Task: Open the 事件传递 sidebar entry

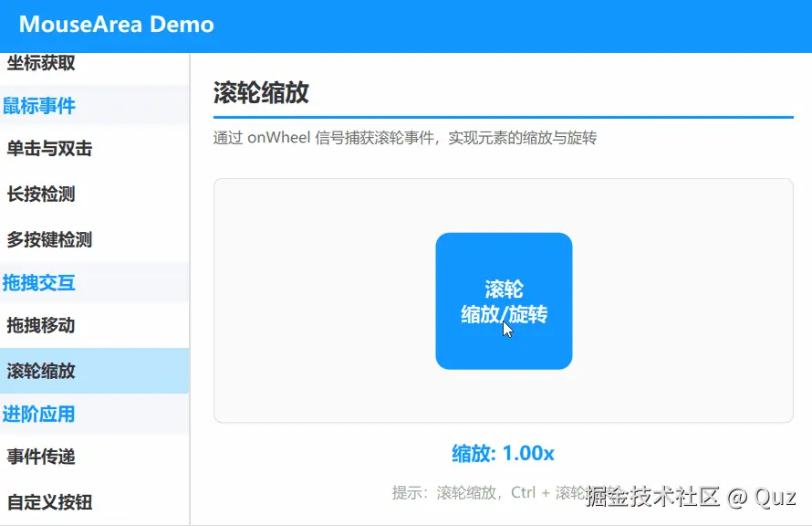Action: (x=94, y=457)
